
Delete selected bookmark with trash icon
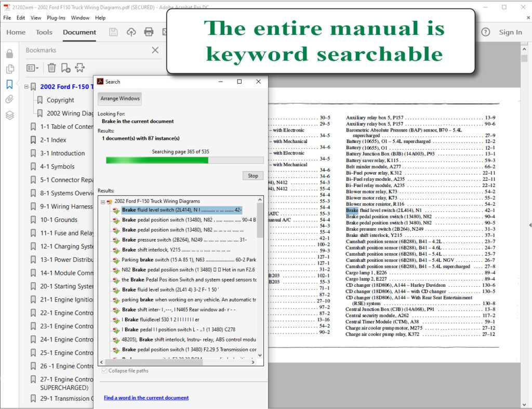tap(51, 68)
